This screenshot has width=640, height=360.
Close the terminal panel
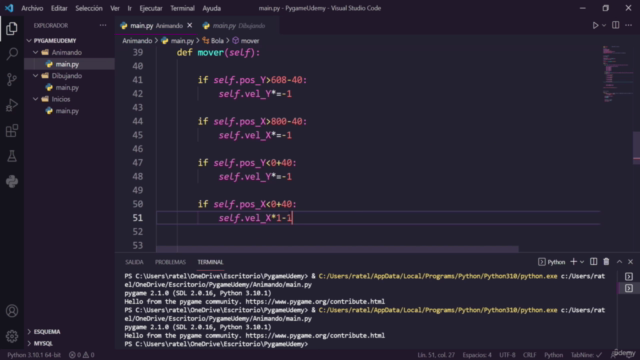(630, 262)
